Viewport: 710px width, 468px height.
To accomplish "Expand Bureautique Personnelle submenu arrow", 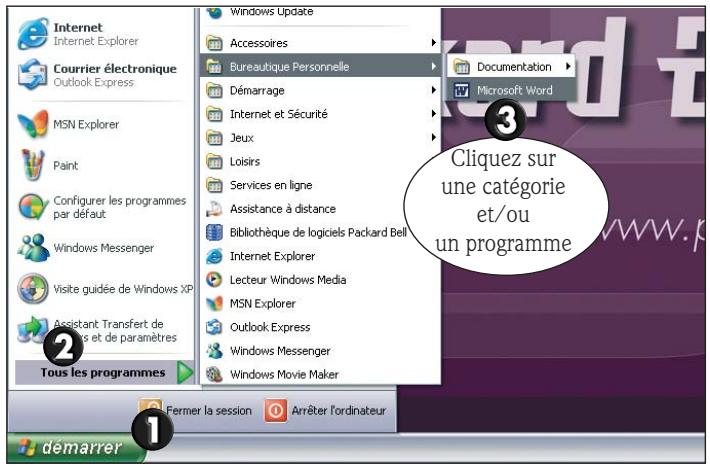I will tap(433, 67).
